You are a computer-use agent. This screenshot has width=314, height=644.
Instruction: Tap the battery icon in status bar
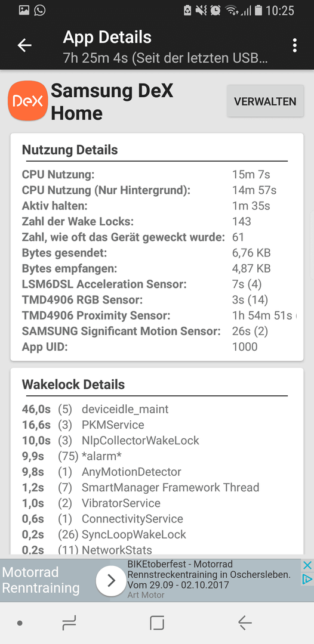[258, 10]
